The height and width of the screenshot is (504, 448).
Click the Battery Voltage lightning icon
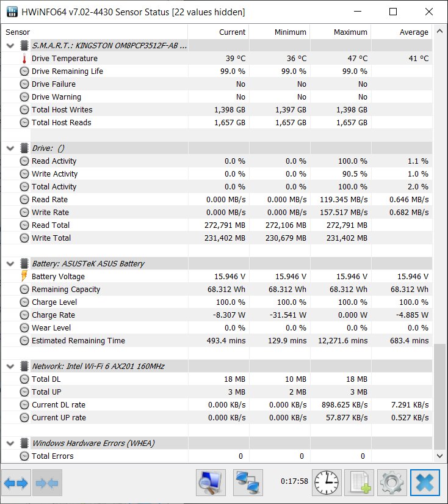coord(24,276)
